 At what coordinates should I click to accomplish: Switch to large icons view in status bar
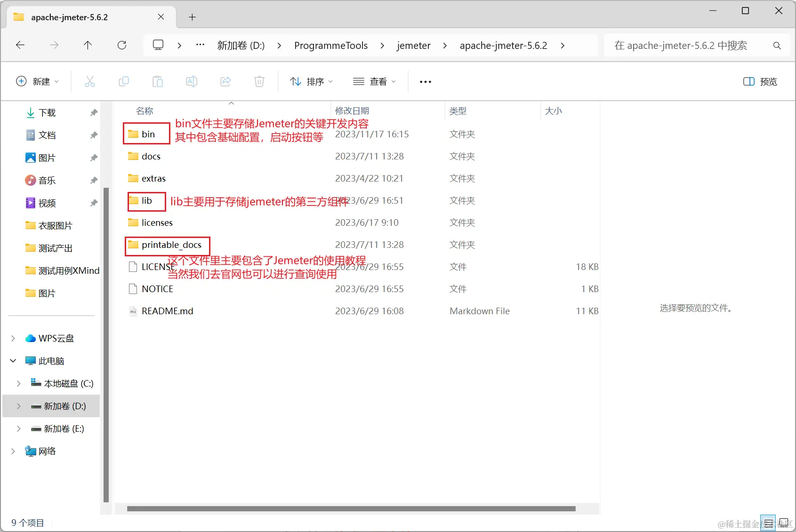pyautogui.click(x=784, y=523)
